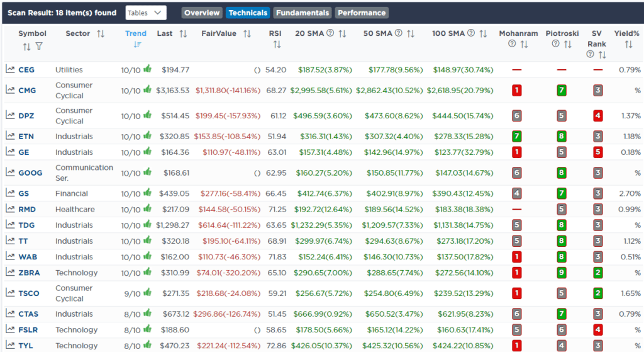Viewport: 644px width, 352px height.
Task: Open the TDG chart icon
Action: 10,225
